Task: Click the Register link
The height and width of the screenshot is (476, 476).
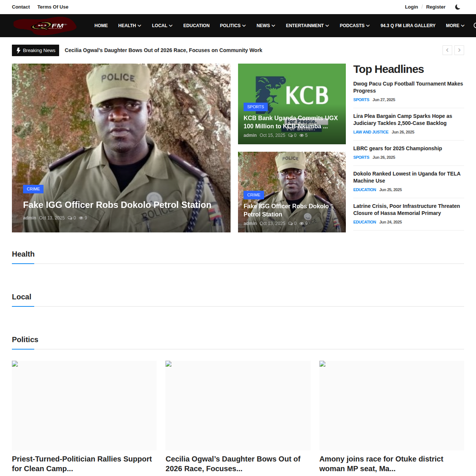Action: [x=435, y=7]
